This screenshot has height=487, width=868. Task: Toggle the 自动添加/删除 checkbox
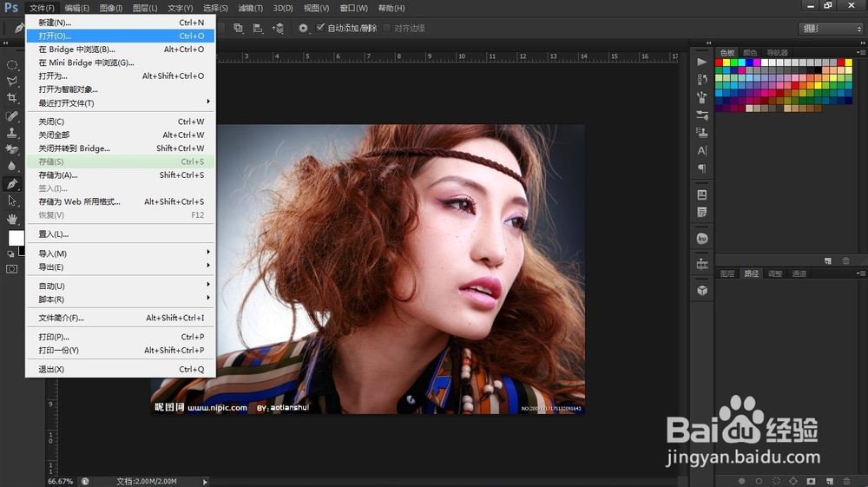(320, 28)
